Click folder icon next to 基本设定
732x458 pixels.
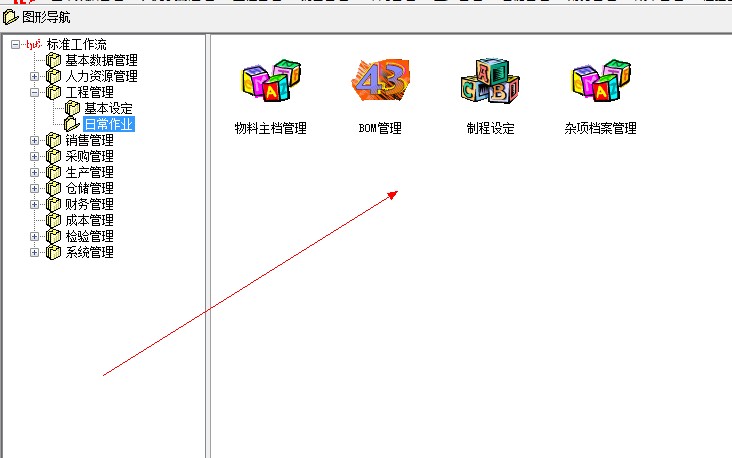(x=72, y=108)
